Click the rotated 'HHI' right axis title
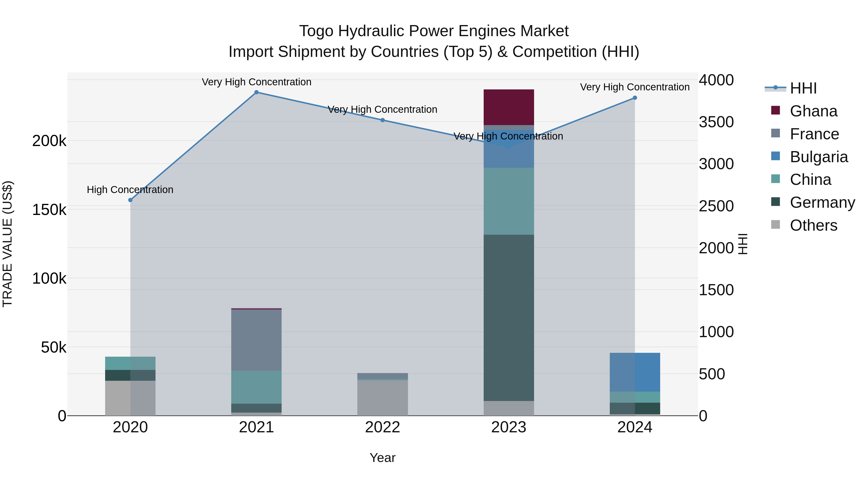The image size is (868, 488). 743,244
